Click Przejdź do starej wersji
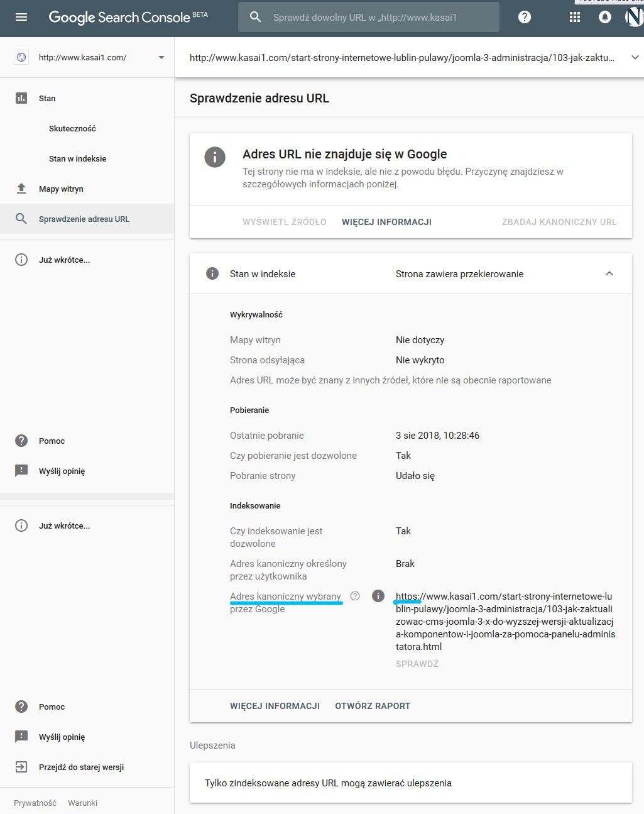This screenshot has width=644, height=814. pyautogui.click(x=81, y=767)
